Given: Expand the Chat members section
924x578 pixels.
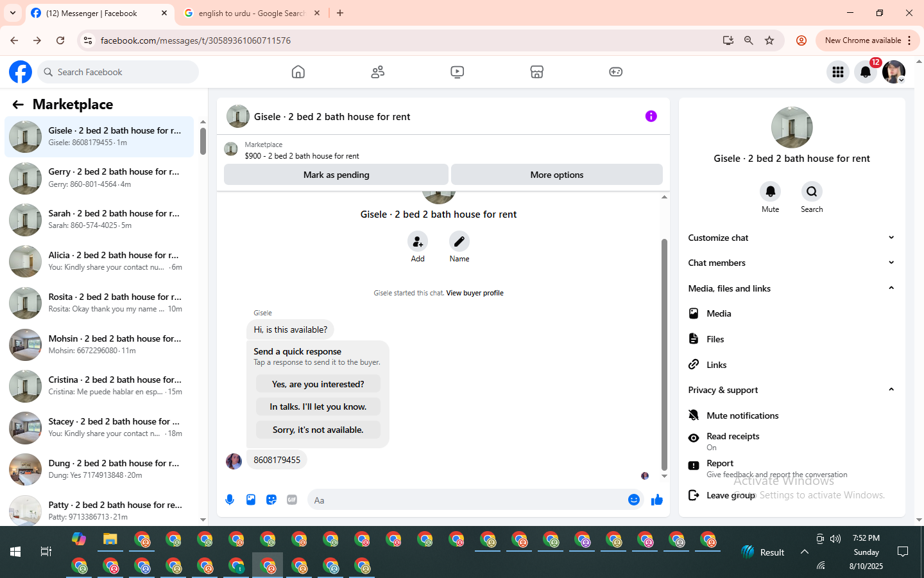Looking at the screenshot, I should [x=792, y=263].
